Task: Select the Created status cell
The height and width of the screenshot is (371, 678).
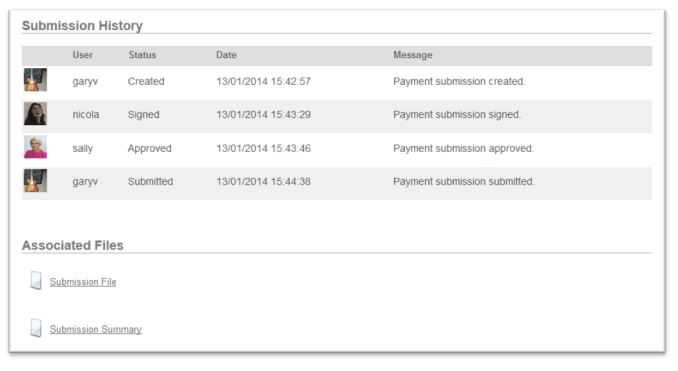Action: (x=146, y=81)
